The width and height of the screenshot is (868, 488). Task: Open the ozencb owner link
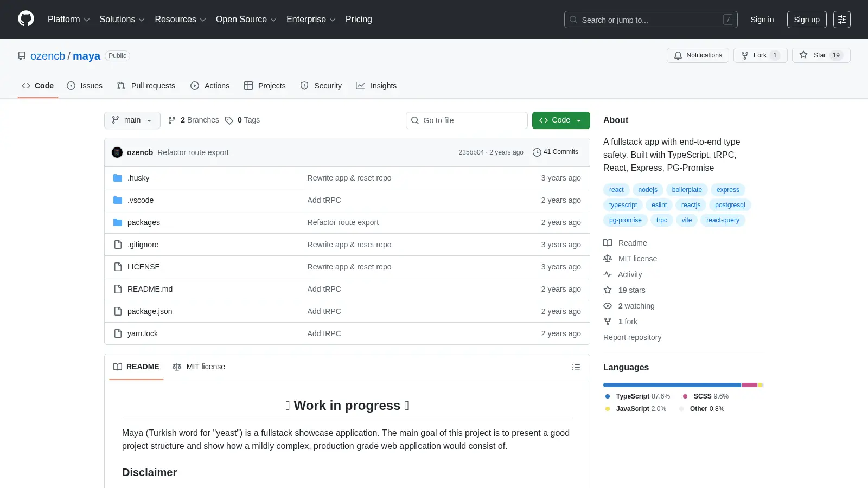click(x=48, y=56)
